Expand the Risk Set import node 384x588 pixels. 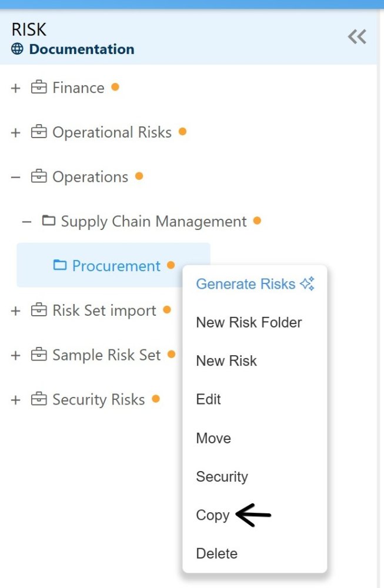click(x=15, y=311)
